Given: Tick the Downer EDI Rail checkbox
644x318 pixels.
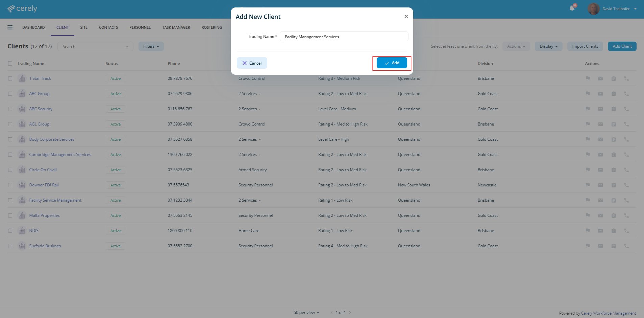Looking at the screenshot, I should [x=10, y=185].
